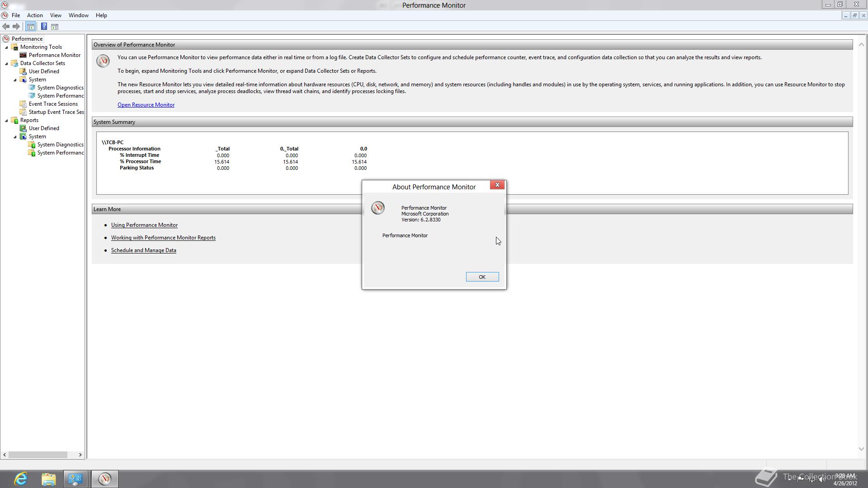Image resolution: width=868 pixels, height=488 pixels.
Task: Click the MMC system icon left of File
Action: point(5,15)
